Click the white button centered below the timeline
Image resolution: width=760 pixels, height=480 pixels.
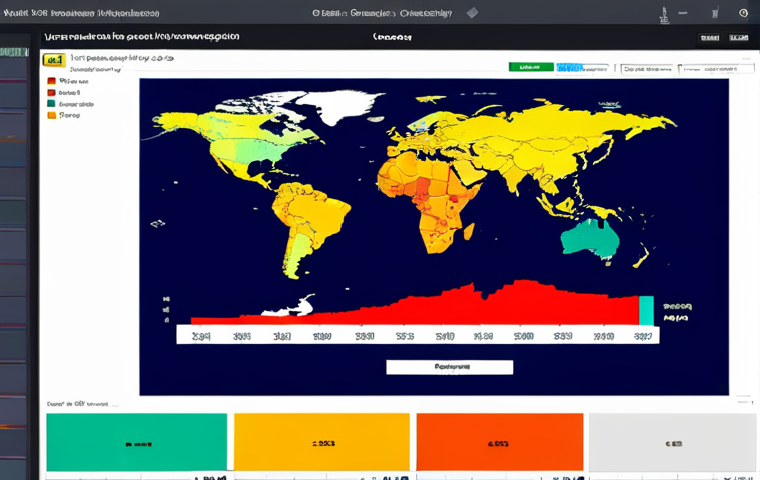point(449,367)
